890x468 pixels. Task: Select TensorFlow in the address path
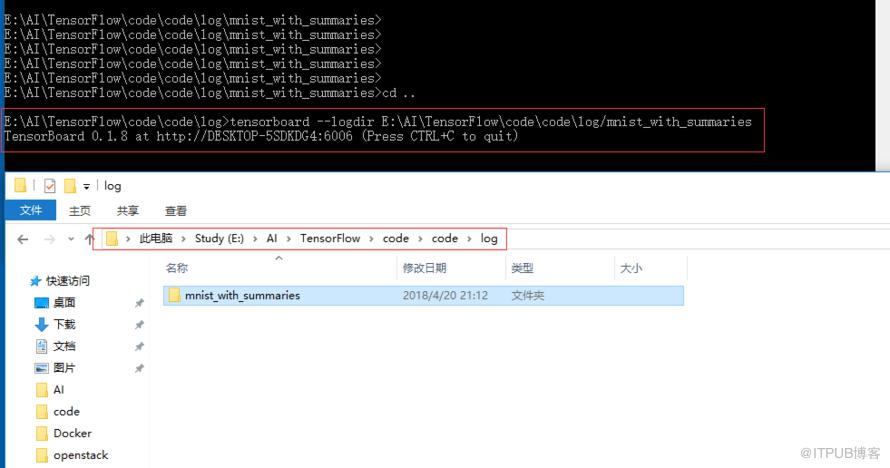click(x=330, y=238)
